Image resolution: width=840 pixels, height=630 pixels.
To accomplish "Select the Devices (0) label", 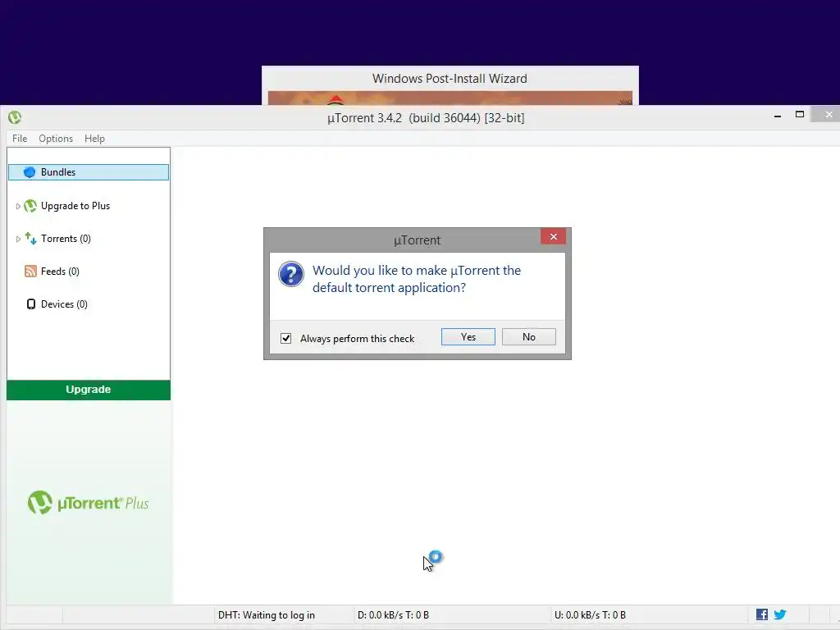I will click(64, 304).
